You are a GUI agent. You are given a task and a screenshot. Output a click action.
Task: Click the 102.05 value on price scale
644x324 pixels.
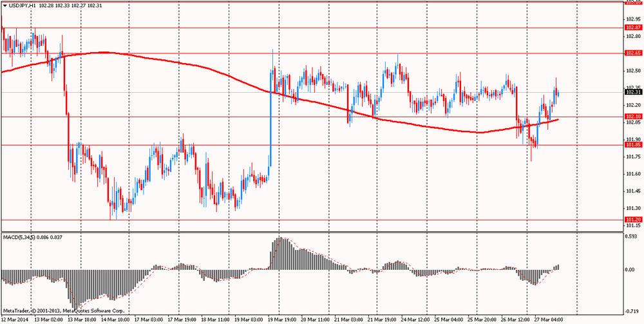[x=633, y=122]
